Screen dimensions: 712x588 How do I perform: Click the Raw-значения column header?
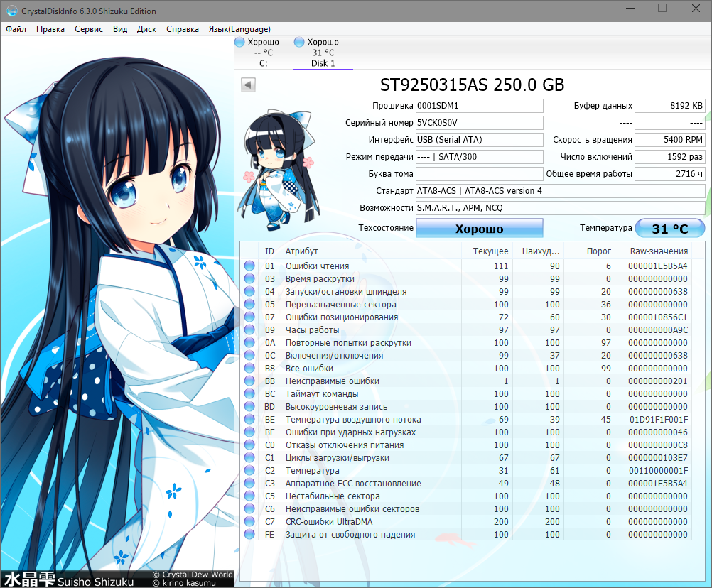[x=659, y=251]
